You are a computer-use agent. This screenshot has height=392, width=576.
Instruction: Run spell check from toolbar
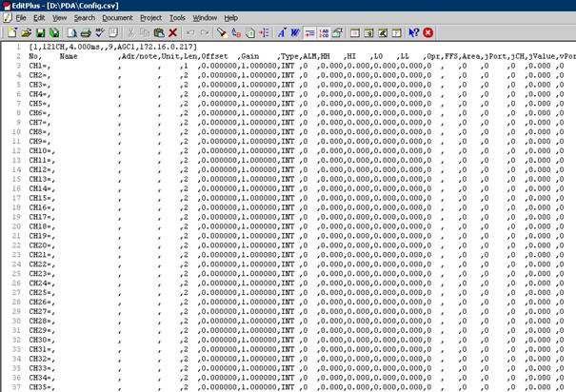(x=100, y=32)
